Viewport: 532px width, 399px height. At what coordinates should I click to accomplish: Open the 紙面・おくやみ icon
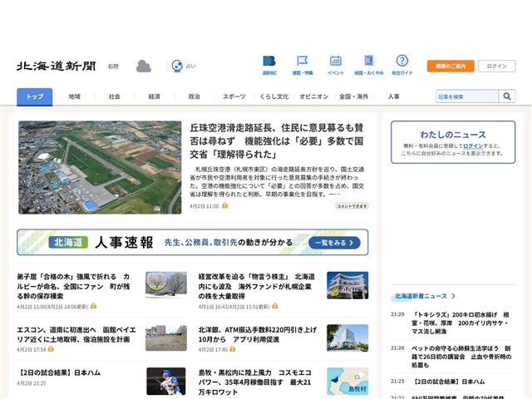coord(369,65)
